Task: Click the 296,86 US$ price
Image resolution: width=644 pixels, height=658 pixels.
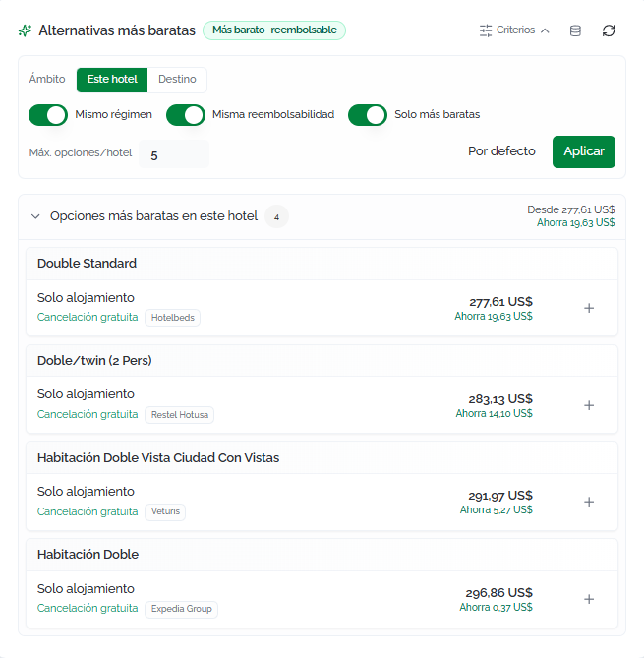Action: point(498,593)
